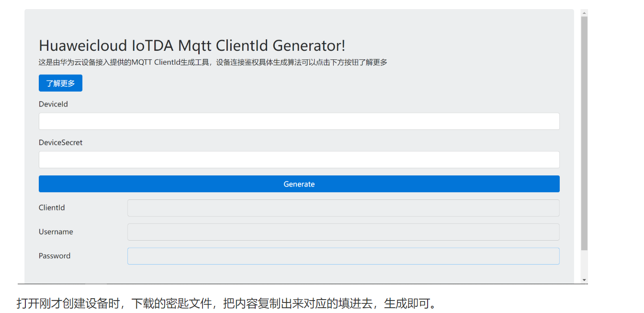The image size is (644, 313).
Task: Click the scrollbar down arrow
Action: (584, 279)
